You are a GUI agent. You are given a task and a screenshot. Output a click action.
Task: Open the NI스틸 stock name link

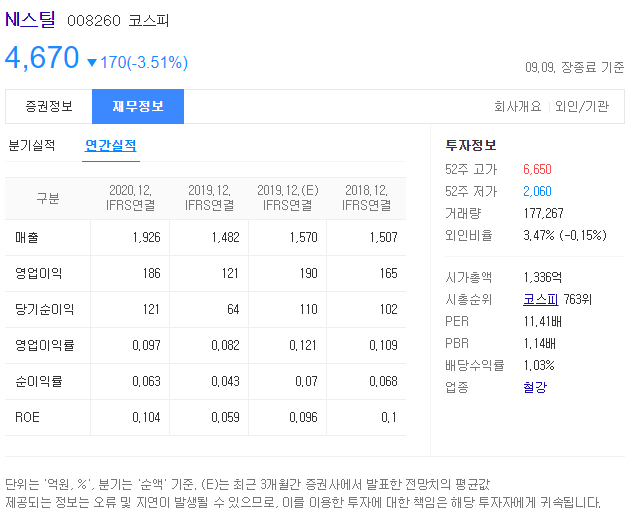click(30, 19)
